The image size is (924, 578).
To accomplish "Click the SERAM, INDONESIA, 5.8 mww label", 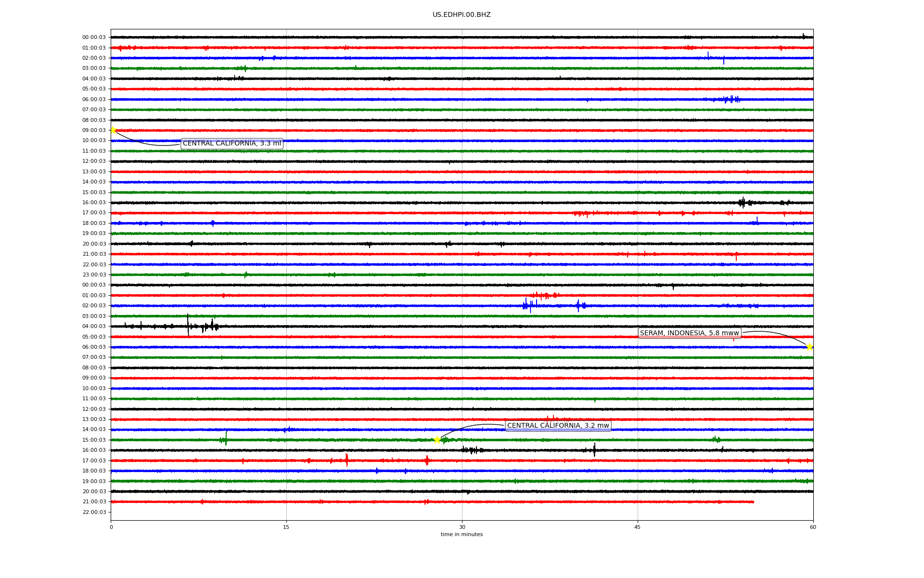I will click(x=689, y=333).
